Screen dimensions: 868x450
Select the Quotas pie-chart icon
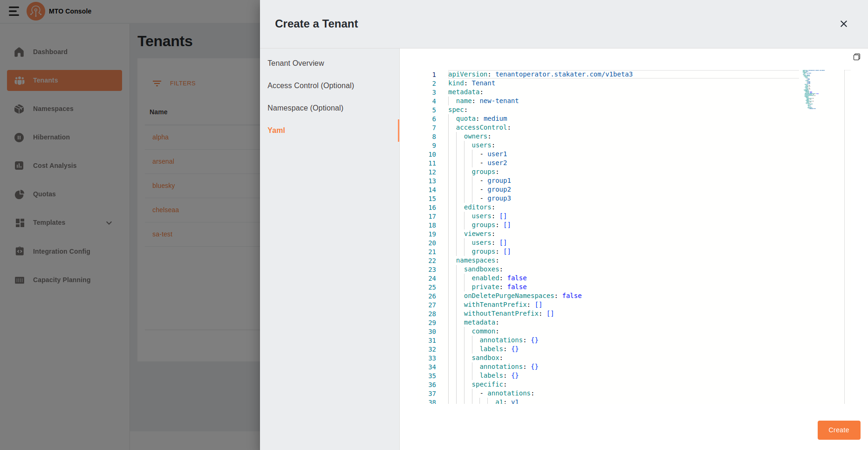coord(19,194)
